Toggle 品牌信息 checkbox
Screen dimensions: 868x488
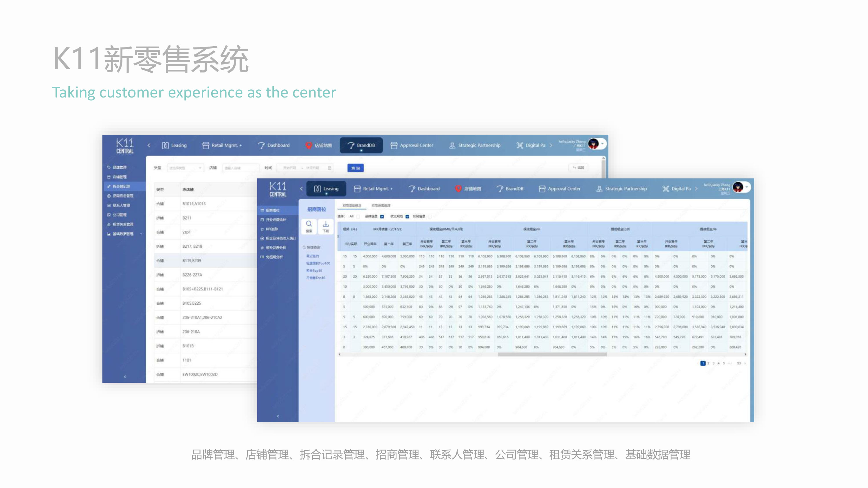click(382, 217)
